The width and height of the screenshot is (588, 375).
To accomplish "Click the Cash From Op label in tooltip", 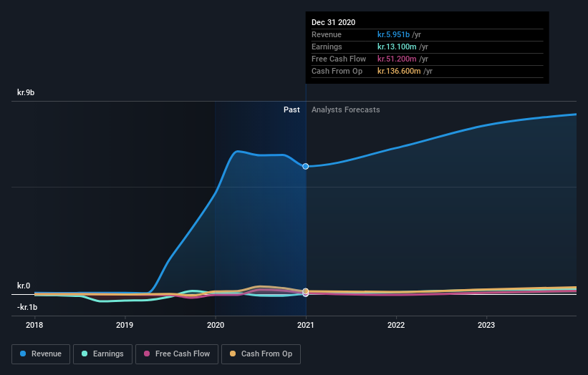I will [x=337, y=71].
